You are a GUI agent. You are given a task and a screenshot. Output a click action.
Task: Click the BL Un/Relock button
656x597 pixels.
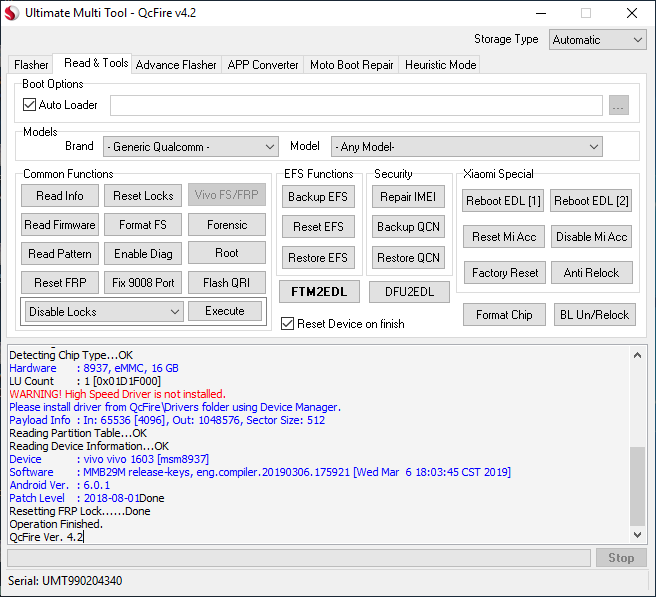pyautogui.click(x=594, y=315)
